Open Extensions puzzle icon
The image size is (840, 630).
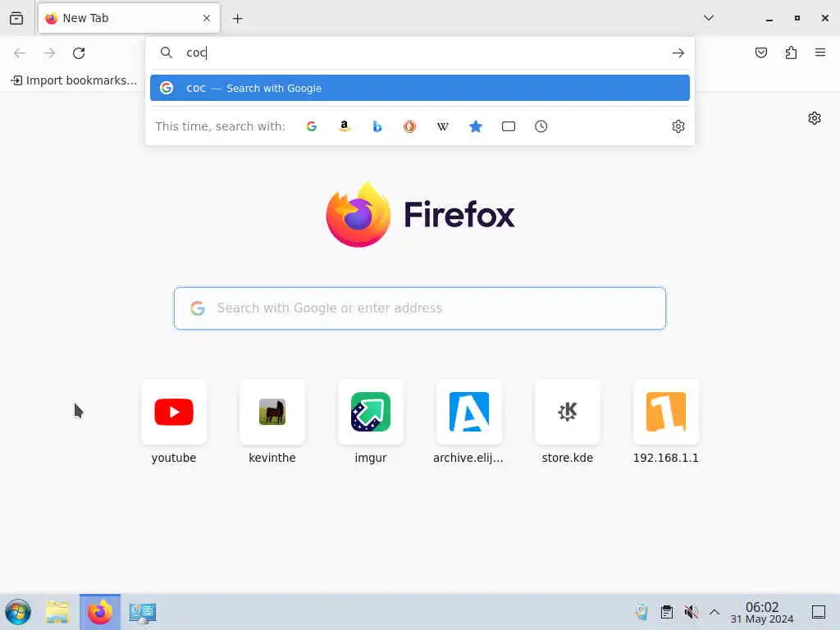tap(791, 52)
